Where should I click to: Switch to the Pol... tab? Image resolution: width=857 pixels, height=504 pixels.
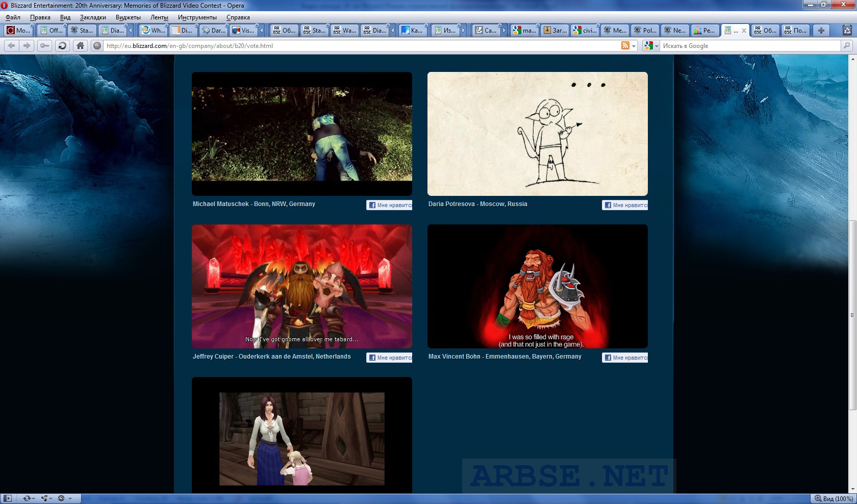[x=645, y=30]
